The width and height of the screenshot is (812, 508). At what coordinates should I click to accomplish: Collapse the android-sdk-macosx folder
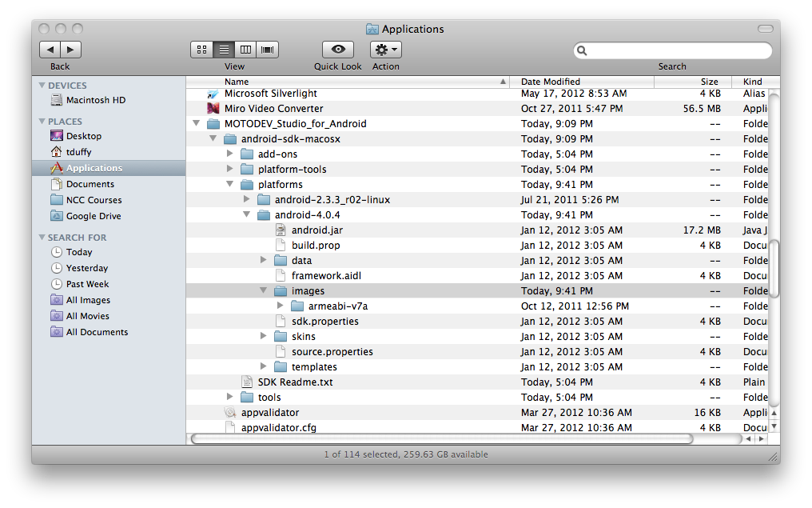(213, 138)
